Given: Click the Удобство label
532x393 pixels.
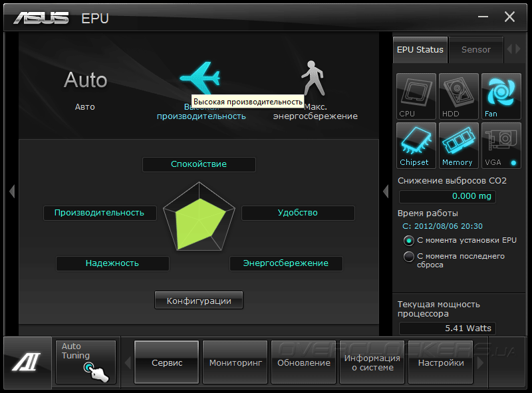Looking at the screenshot, I should tap(298, 213).
